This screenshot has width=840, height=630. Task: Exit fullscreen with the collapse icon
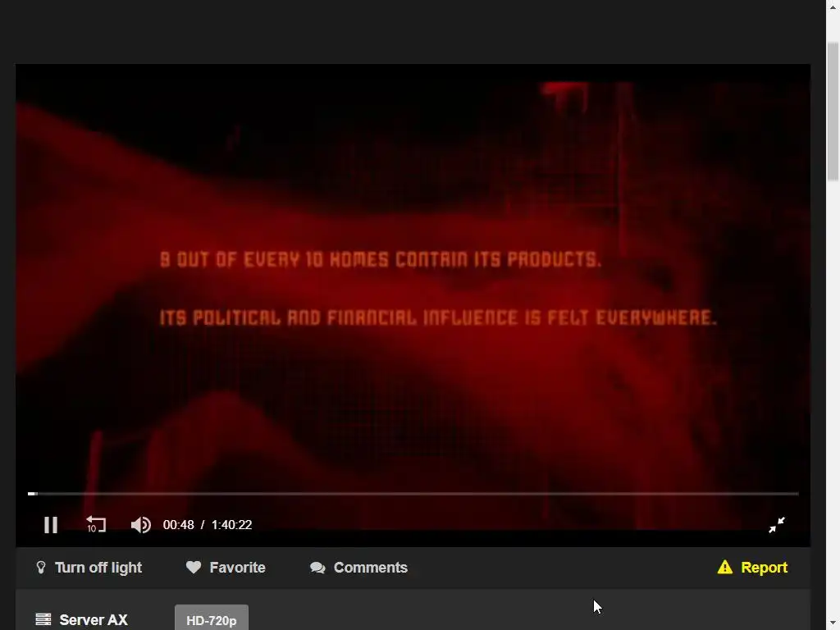(777, 525)
